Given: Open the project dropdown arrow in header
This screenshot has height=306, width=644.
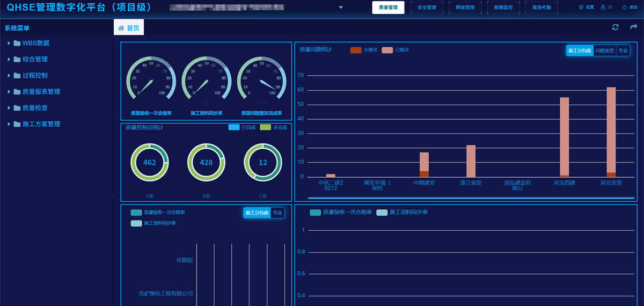Looking at the screenshot, I should click(340, 8).
